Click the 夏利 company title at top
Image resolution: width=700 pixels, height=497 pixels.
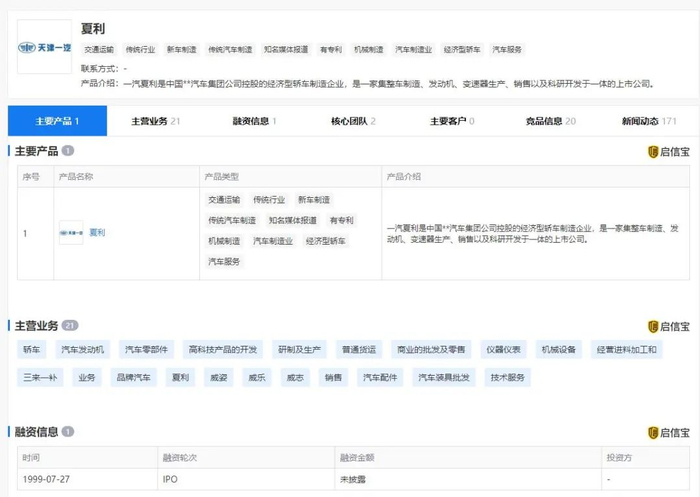click(93, 29)
